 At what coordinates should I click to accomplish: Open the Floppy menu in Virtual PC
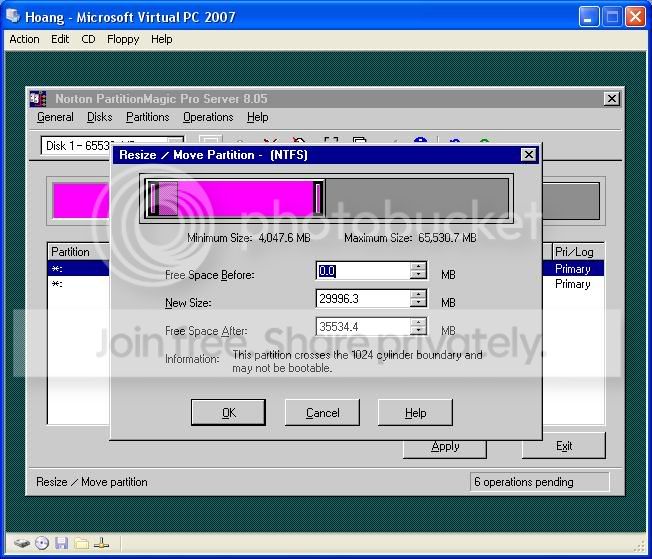[x=123, y=39]
